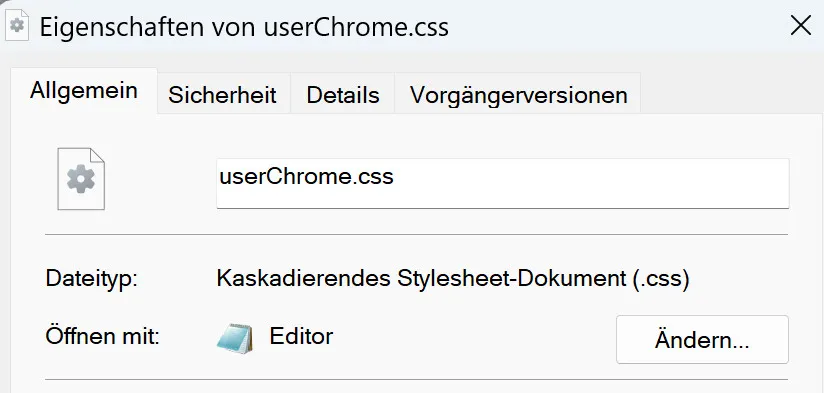Click the Editor program name text

point(301,336)
